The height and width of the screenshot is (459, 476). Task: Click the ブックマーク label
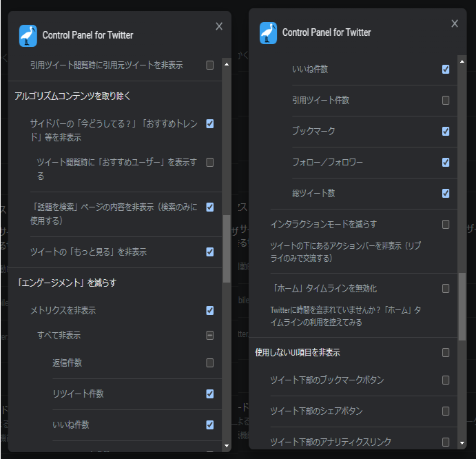313,131
